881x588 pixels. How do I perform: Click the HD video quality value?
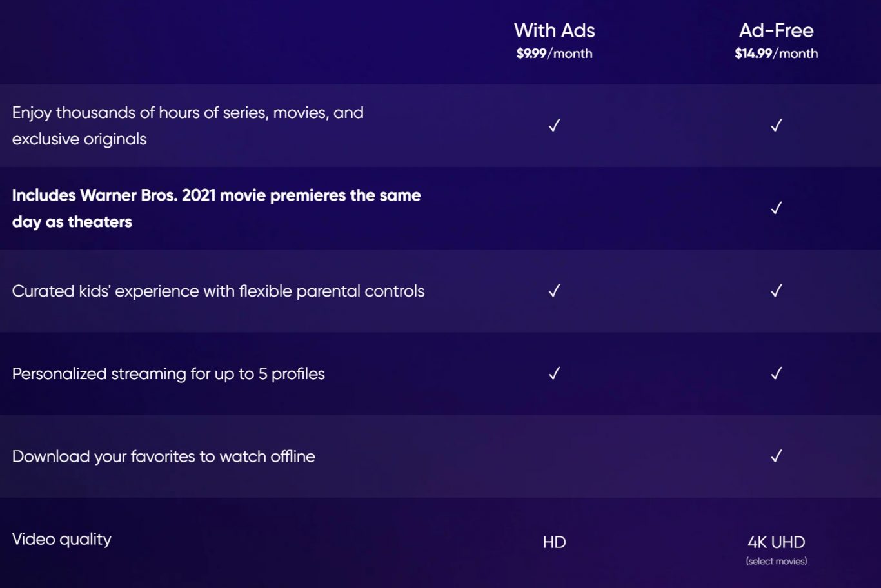click(x=554, y=542)
